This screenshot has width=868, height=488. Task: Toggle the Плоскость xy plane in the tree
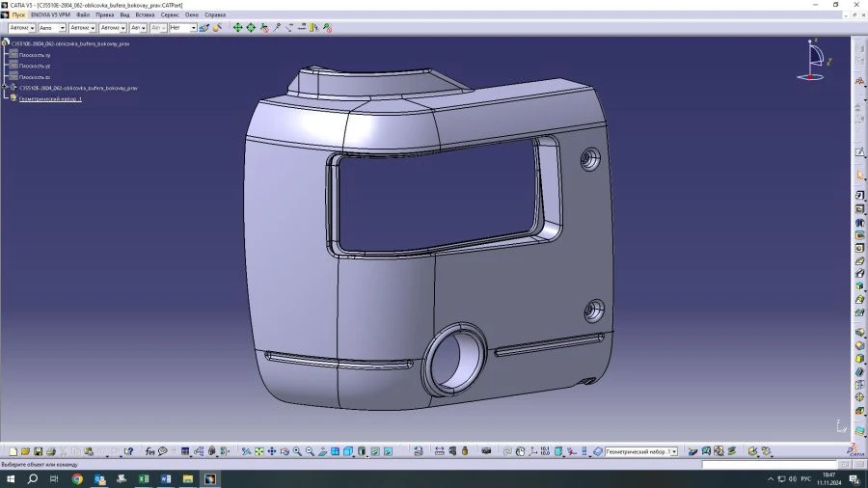35,55
